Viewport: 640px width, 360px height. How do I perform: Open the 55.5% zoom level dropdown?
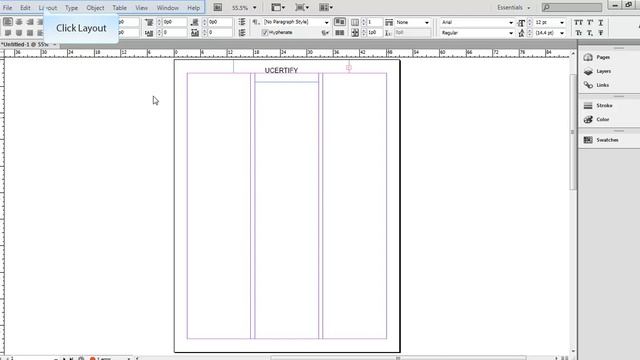click(254, 8)
